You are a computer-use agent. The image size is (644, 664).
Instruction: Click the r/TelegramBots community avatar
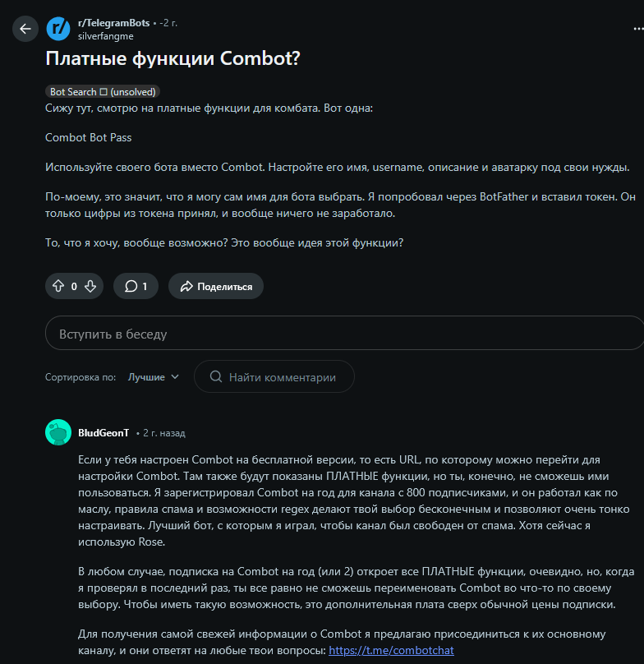click(58, 28)
